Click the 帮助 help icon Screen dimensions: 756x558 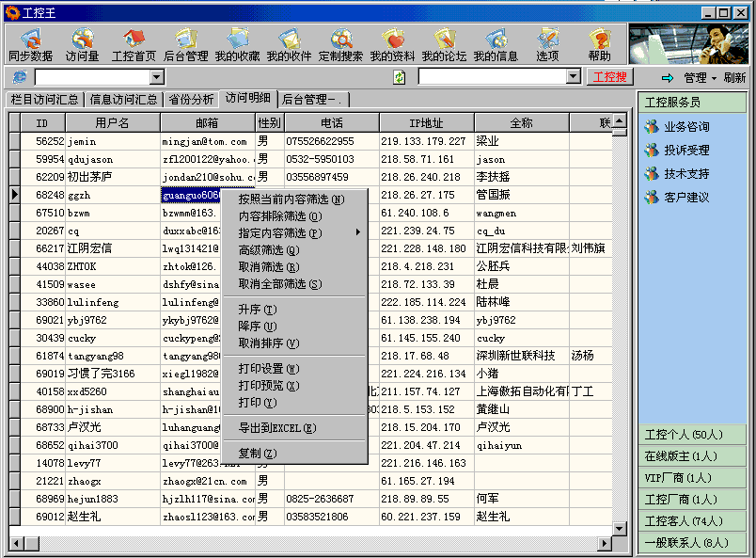tap(599, 44)
